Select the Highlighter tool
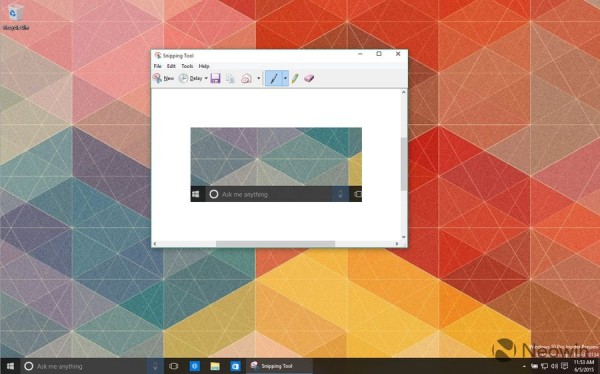The image size is (600, 374). click(295, 78)
